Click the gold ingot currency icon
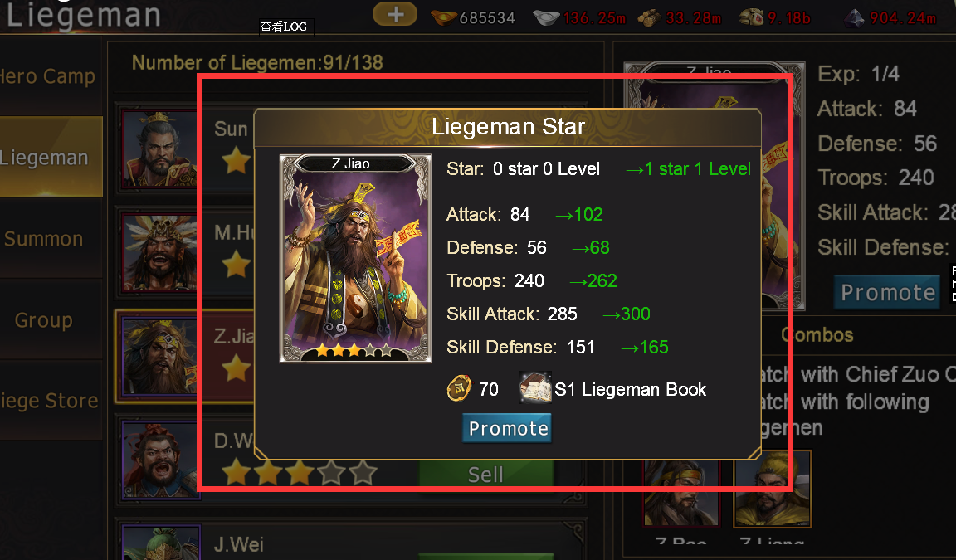956x560 pixels. pos(443,17)
